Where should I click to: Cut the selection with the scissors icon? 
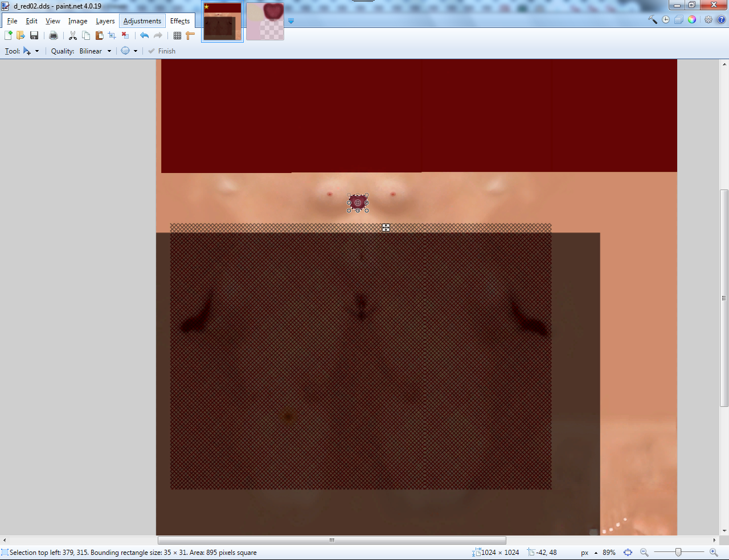point(73,35)
